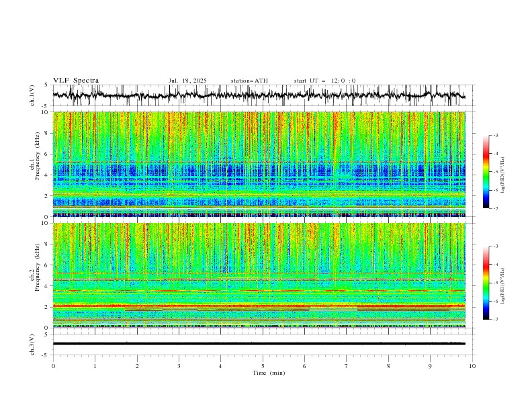532x411 pixels.
Task: Click the time axis tick label '2'
Action: [137, 366]
